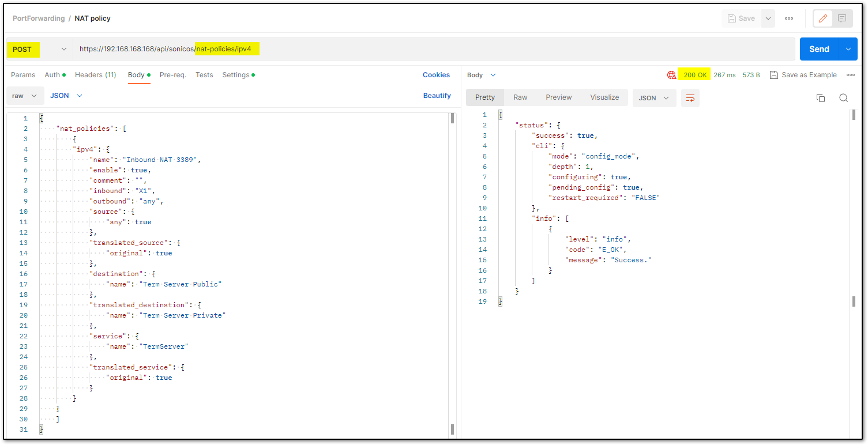Viewport: 868px width, 445px height.
Task: Open the response more-options ellipsis
Action: coord(850,75)
